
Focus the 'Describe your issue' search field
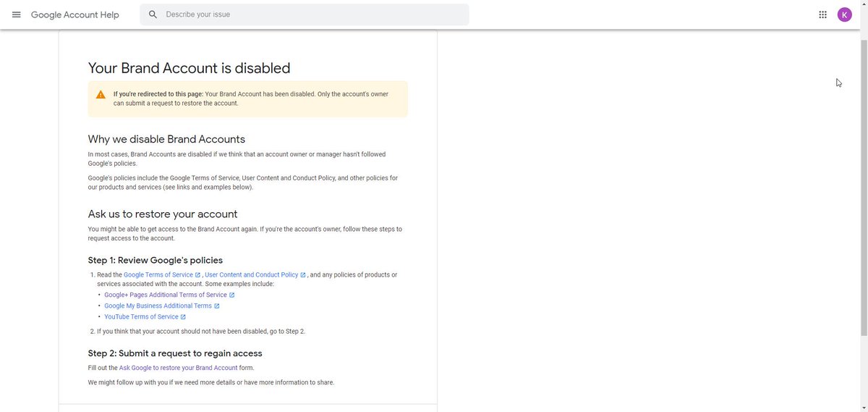tap(304, 14)
